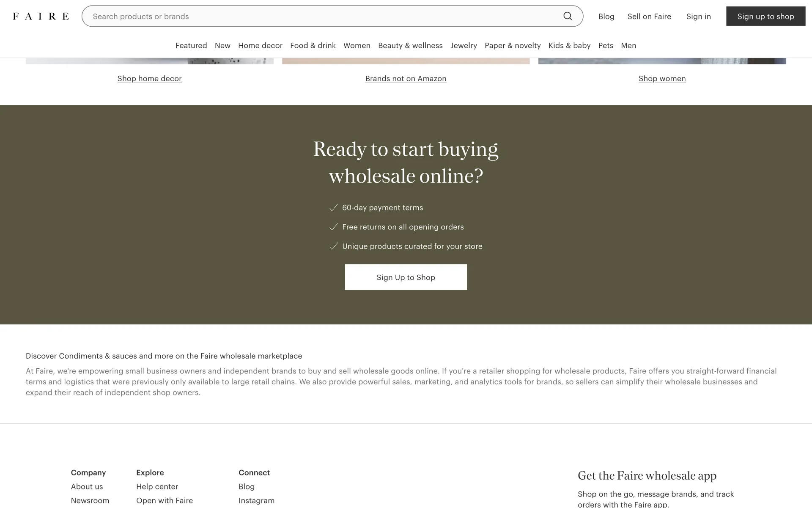This screenshot has width=812, height=508.
Task: Open Food & drink category
Action: (313, 45)
